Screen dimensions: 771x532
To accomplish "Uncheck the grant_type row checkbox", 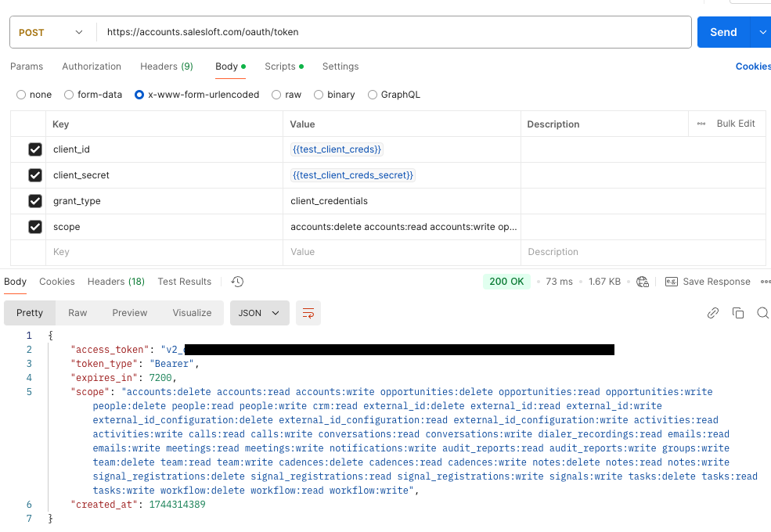I will point(35,201).
